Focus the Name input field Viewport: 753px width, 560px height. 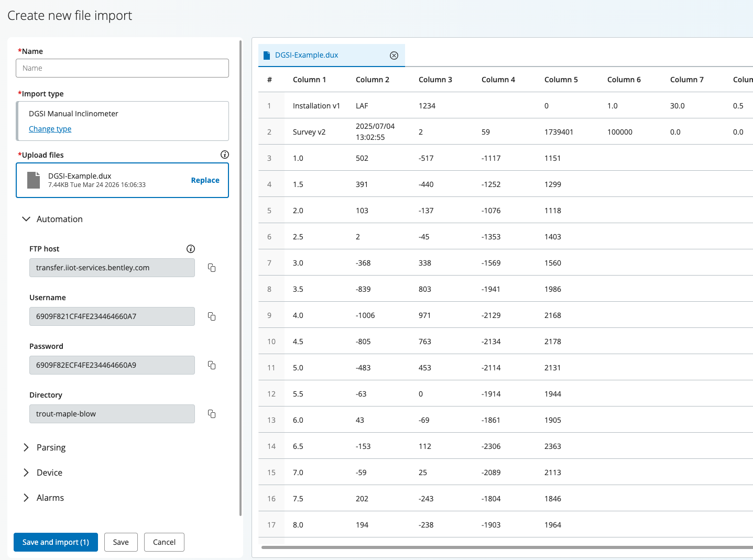click(122, 68)
